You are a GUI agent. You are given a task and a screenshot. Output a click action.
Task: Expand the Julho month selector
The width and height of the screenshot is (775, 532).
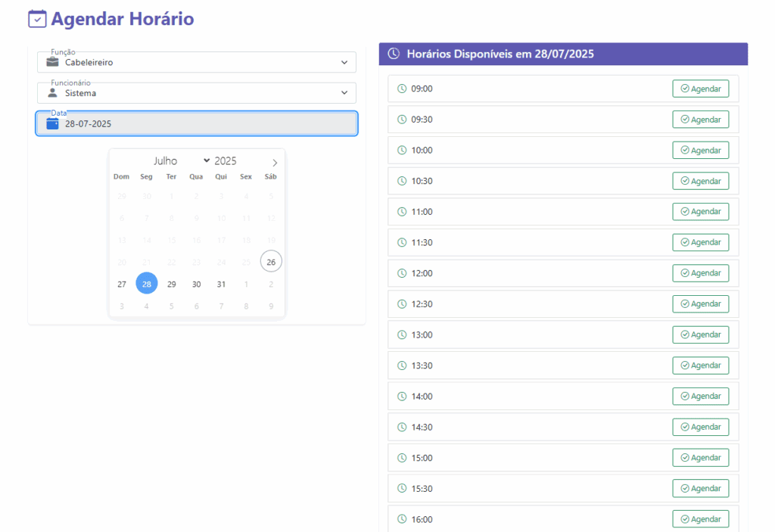(182, 160)
